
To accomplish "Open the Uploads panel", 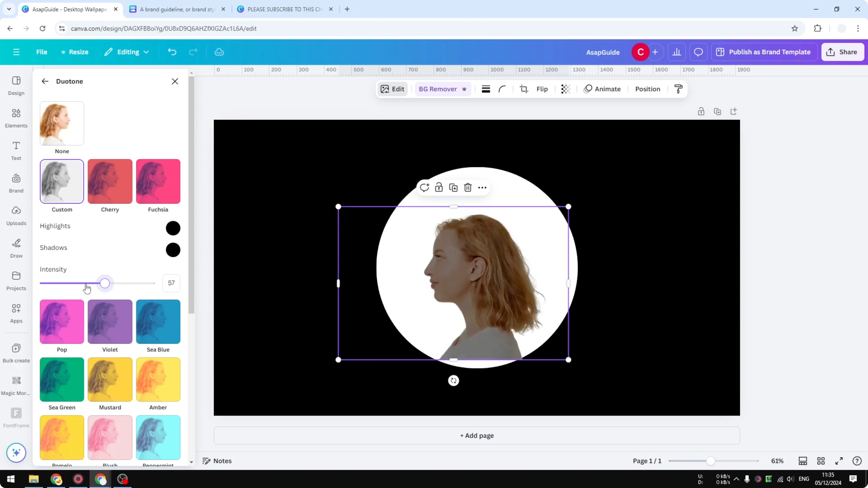I will coord(16,215).
